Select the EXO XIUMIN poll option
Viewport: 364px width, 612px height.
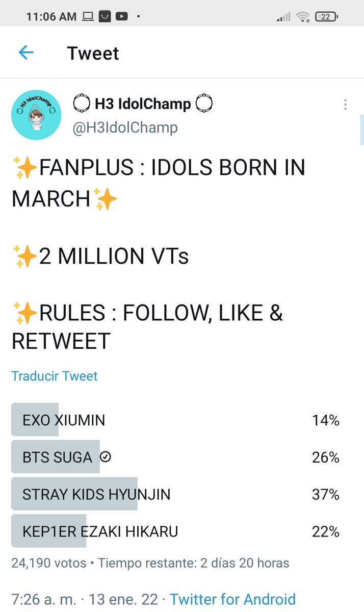coord(176,420)
